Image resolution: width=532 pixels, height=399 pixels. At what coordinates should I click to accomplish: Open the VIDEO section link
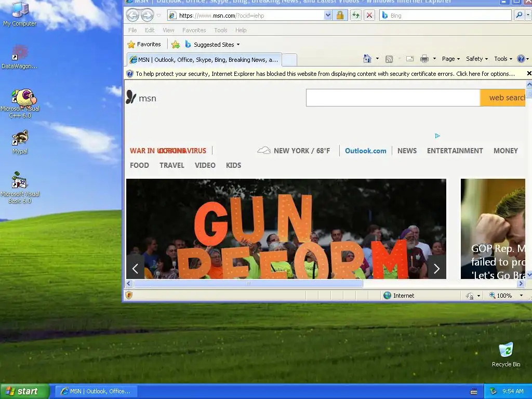205,165
